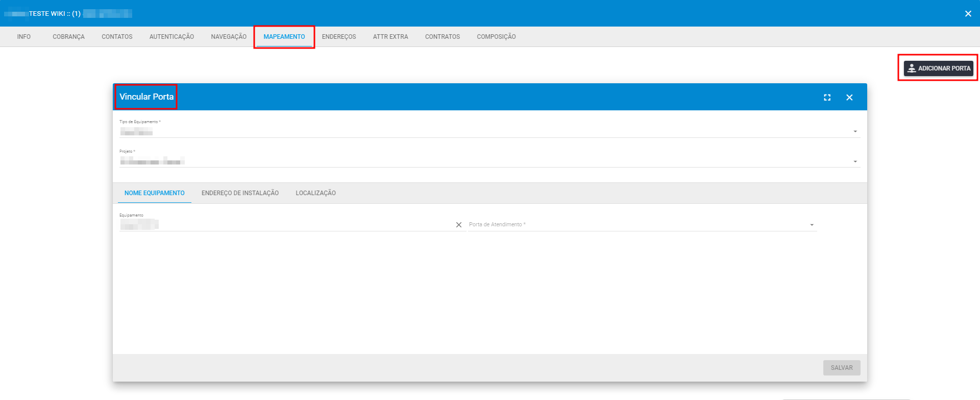The height and width of the screenshot is (400, 980).
Task: Click the person icon on ADICIONAR PORTA
Action: pyautogui.click(x=912, y=68)
